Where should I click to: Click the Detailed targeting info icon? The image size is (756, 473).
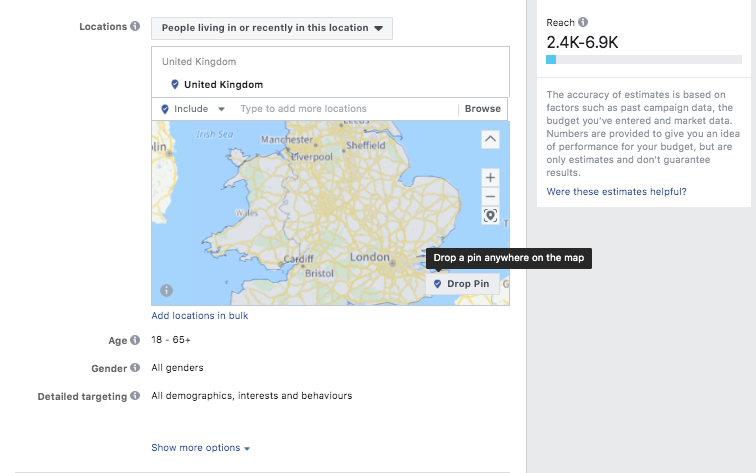(135, 396)
